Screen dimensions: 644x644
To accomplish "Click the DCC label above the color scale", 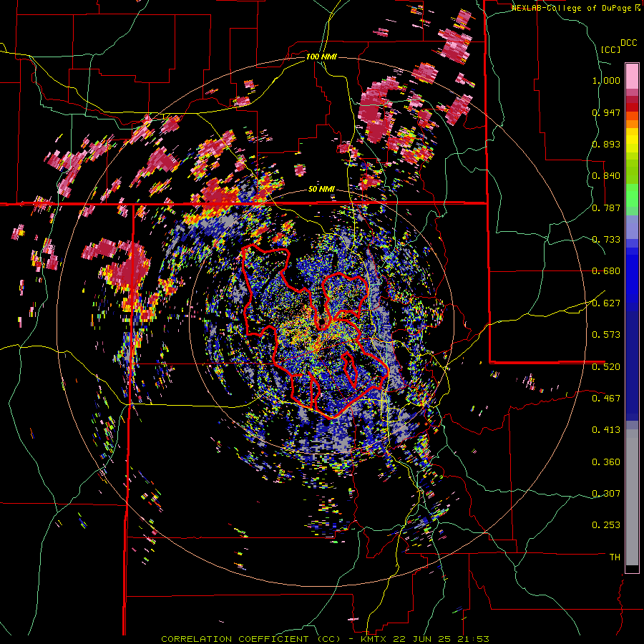I will [628, 43].
